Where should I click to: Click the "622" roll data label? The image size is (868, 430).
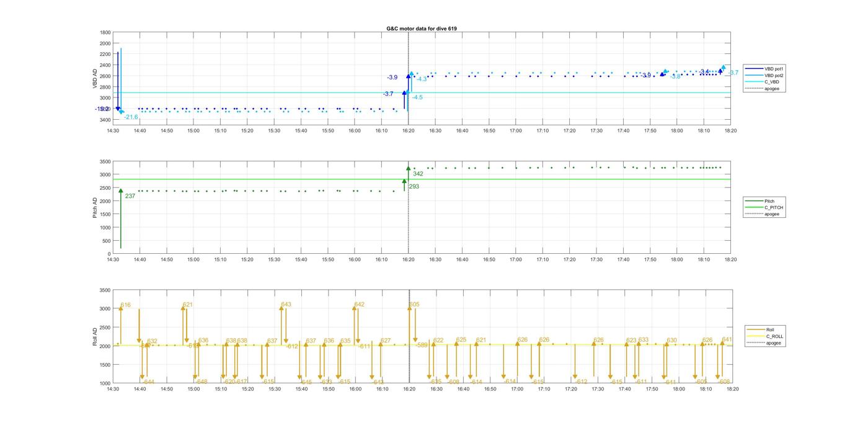[438, 340]
